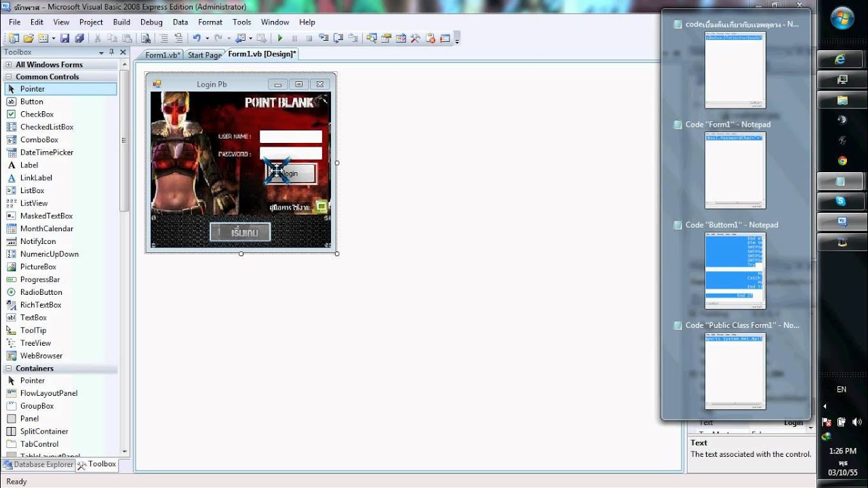
Task: Start debugging with the green play icon
Action: [x=280, y=39]
